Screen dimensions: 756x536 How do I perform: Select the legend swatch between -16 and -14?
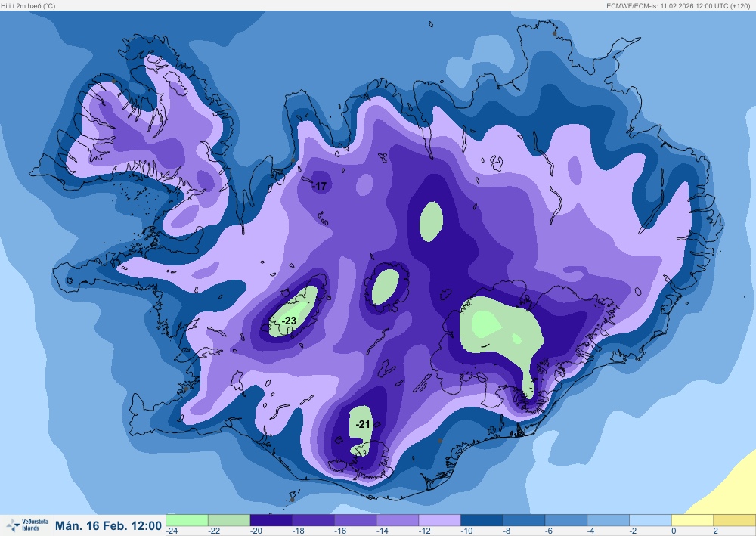[355, 520]
